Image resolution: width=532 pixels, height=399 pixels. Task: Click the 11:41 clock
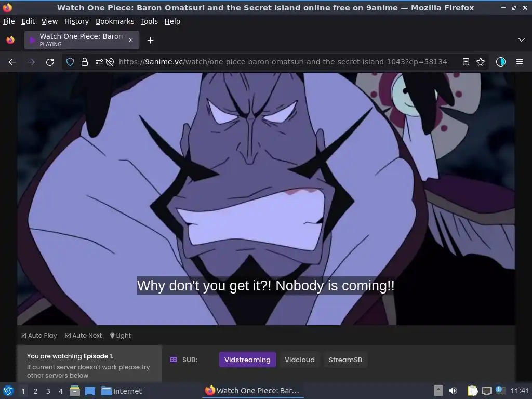pyautogui.click(x=520, y=391)
